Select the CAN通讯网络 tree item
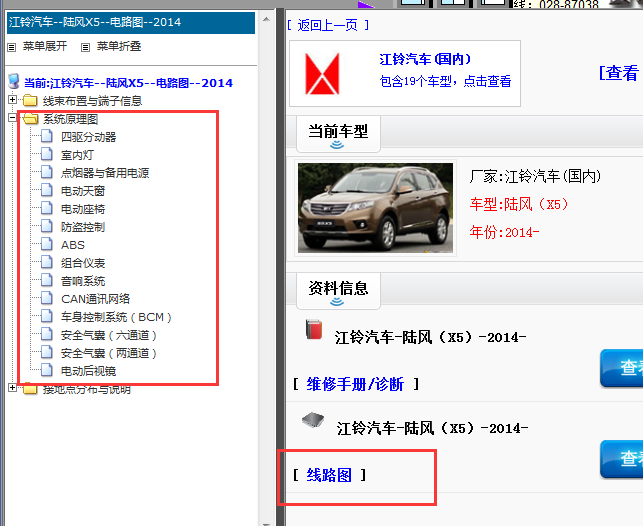 point(96,299)
